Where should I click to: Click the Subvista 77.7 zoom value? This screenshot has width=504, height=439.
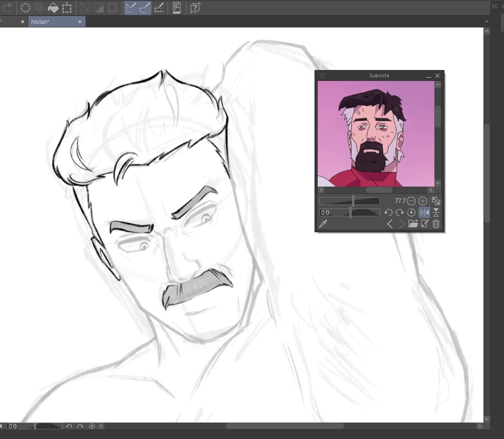[400, 201]
